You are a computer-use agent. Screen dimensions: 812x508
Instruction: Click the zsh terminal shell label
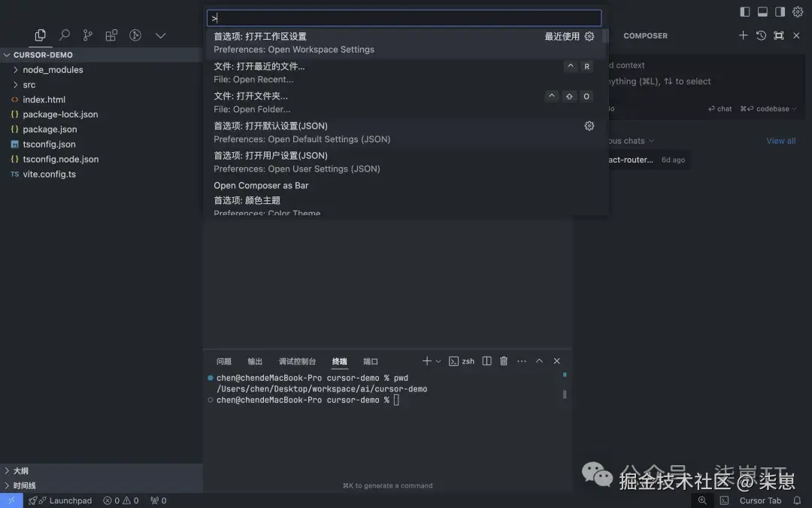pos(461,361)
